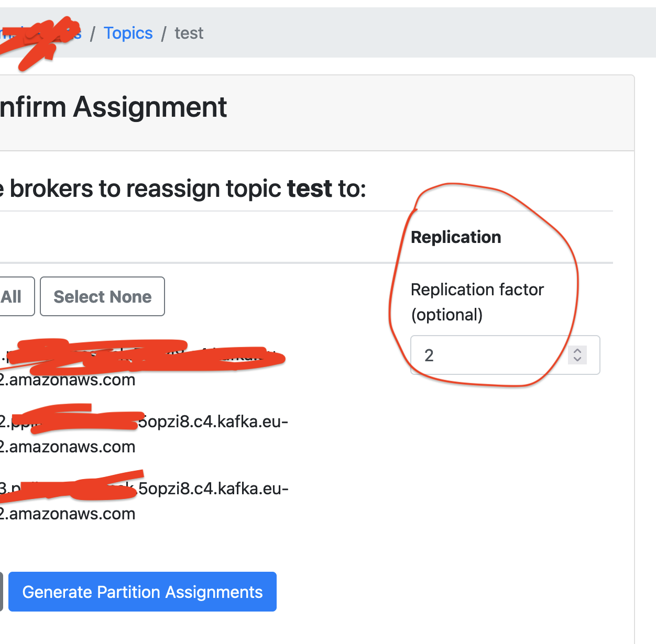Screen dimensions: 656x644
Task: Click the Replication factor (optional) label
Action: point(477,302)
